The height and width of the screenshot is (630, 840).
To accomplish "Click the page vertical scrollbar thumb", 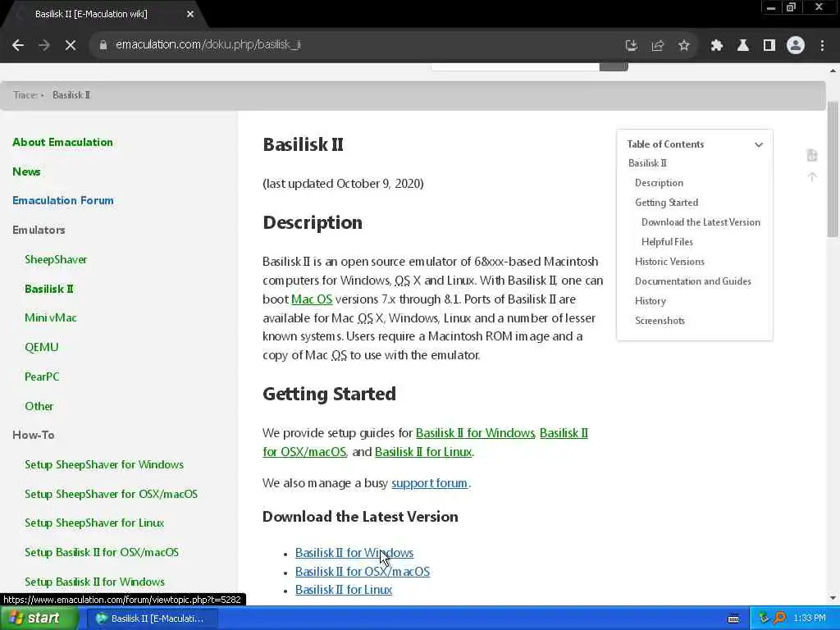I will pos(833,169).
